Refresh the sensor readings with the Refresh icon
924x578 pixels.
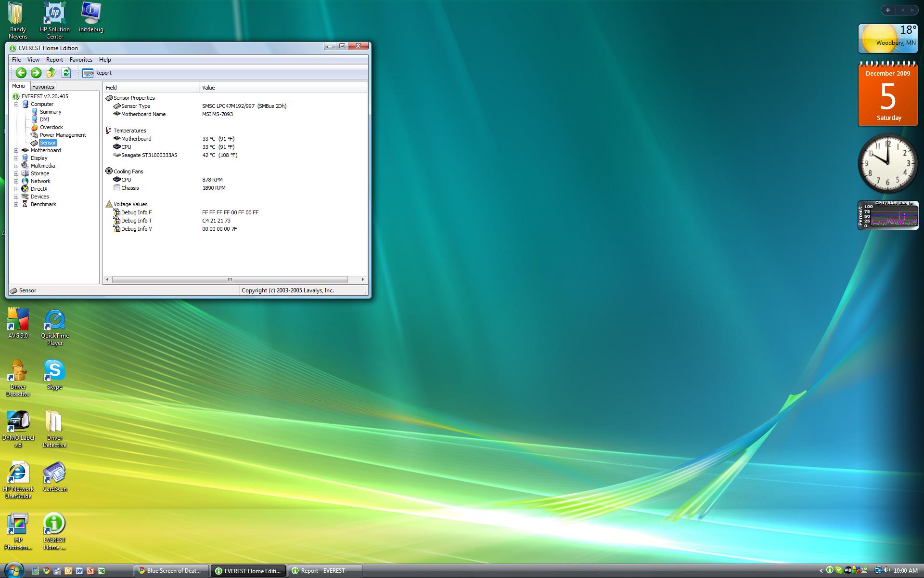coord(66,73)
